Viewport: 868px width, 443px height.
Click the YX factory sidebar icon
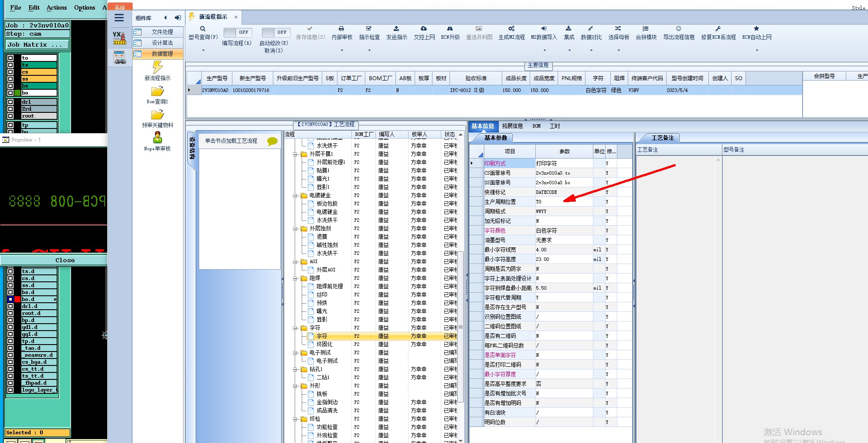coord(119,38)
